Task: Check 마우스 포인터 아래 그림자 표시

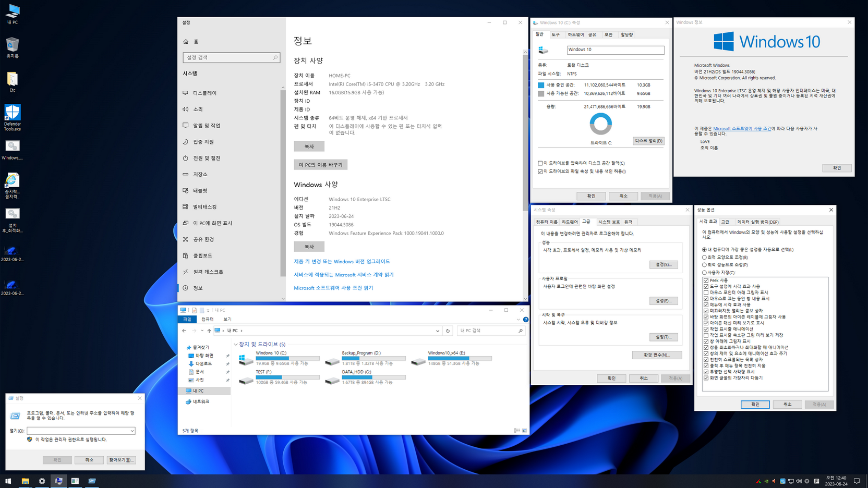Action: pos(706,292)
